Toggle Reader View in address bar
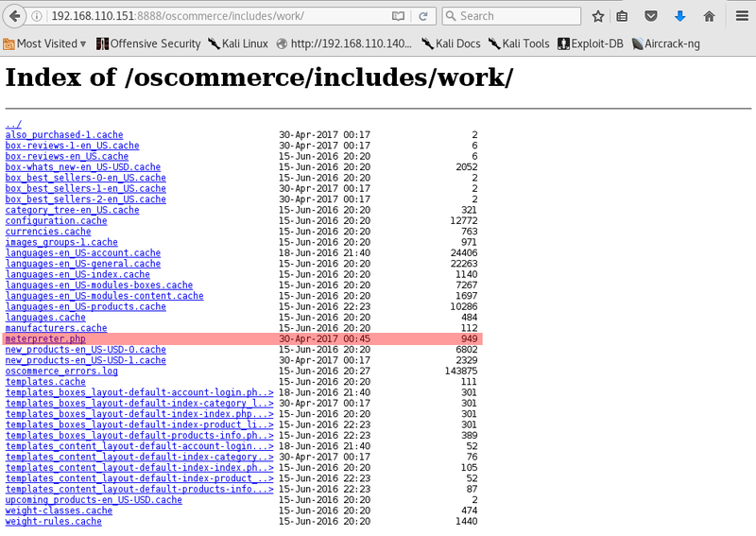756x536 pixels. [x=398, y=16]
